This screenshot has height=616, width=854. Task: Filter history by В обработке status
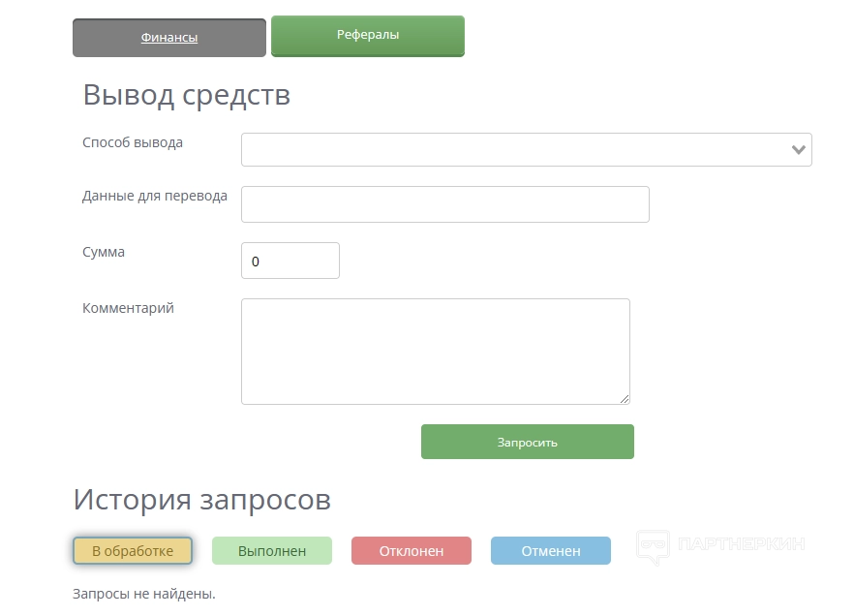point(133,551)
